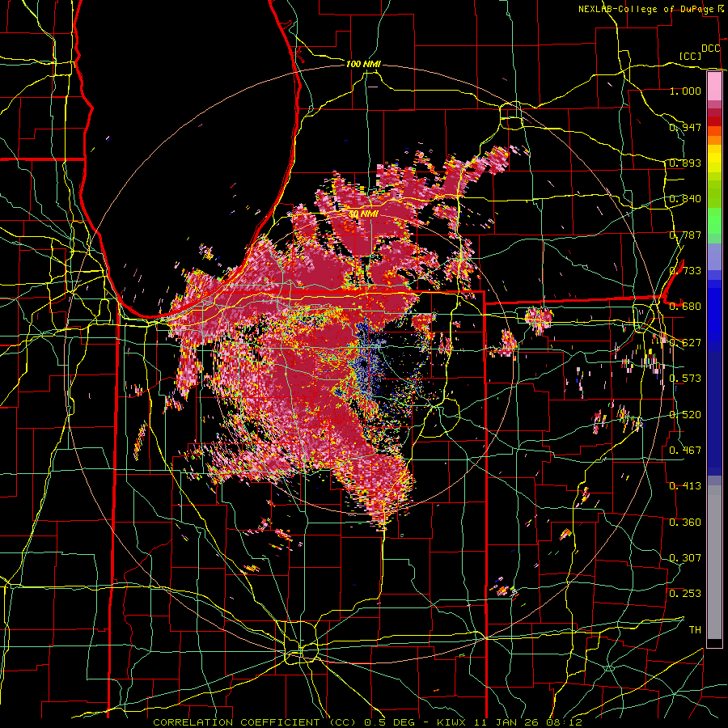Click the DCC label above the color bar
Viewport: 728px width, 728px height.
click(x=711, y=49)
